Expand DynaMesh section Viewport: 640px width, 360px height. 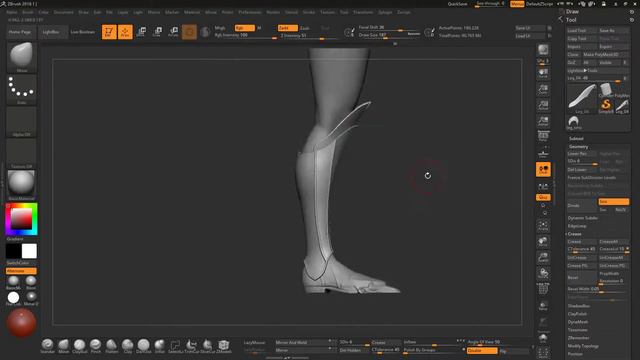(x=578, y=322)
